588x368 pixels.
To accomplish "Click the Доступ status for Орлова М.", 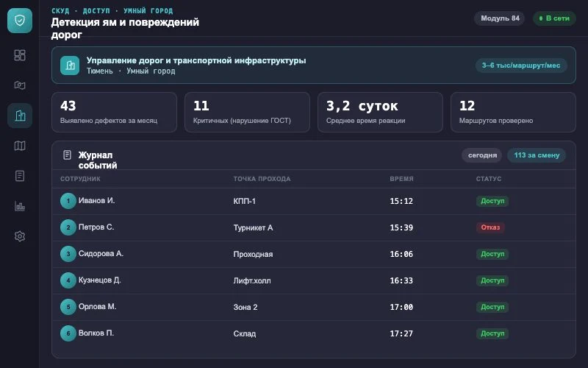I will (x=492, y=307).
